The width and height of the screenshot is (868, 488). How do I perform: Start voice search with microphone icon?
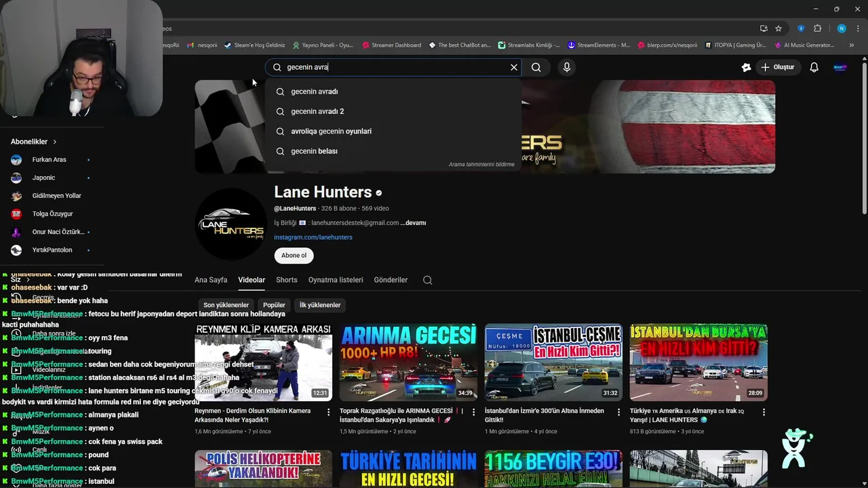pos(567,67)
